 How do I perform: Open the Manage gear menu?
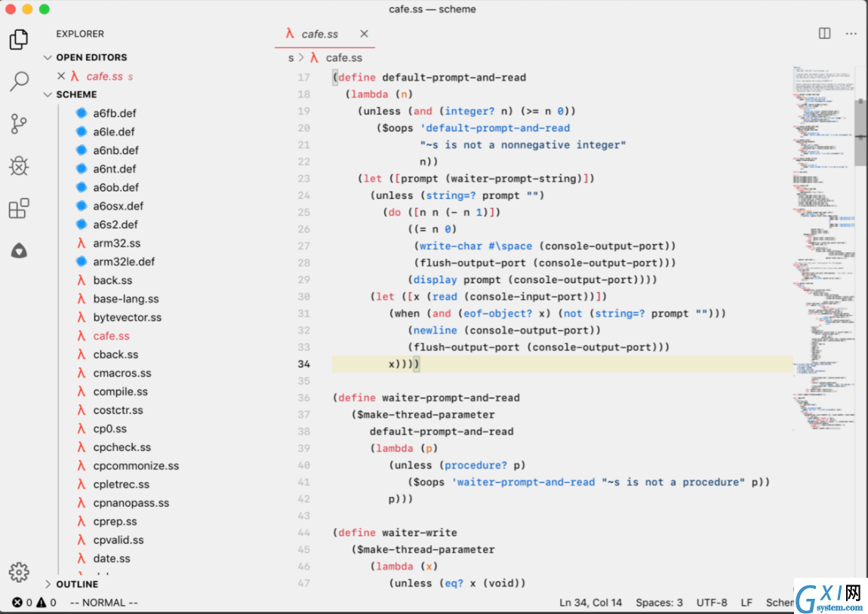point(19,572)
